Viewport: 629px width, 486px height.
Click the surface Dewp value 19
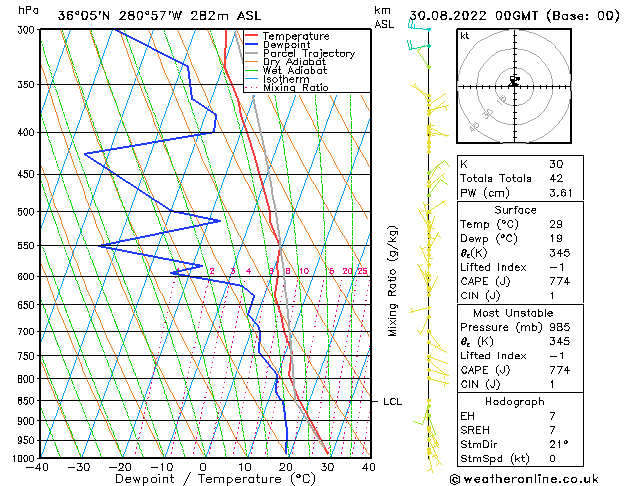(556, 239)
